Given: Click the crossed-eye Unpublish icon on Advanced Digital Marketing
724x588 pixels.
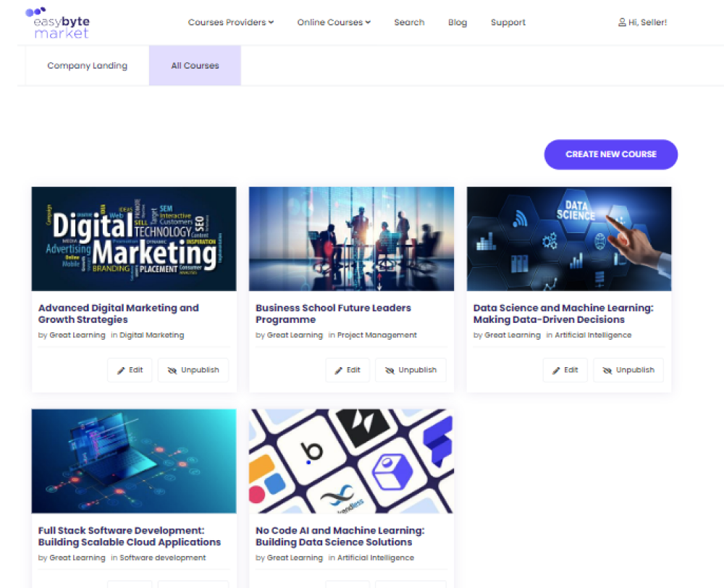Looking at the screenshot, I should (172, 369).
